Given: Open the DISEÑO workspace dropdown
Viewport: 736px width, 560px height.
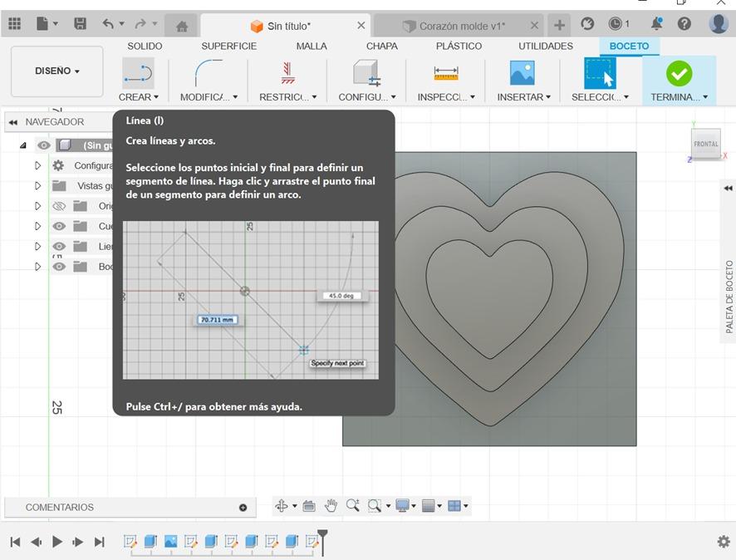Looking at the screenshot, I should click(56, 71).
